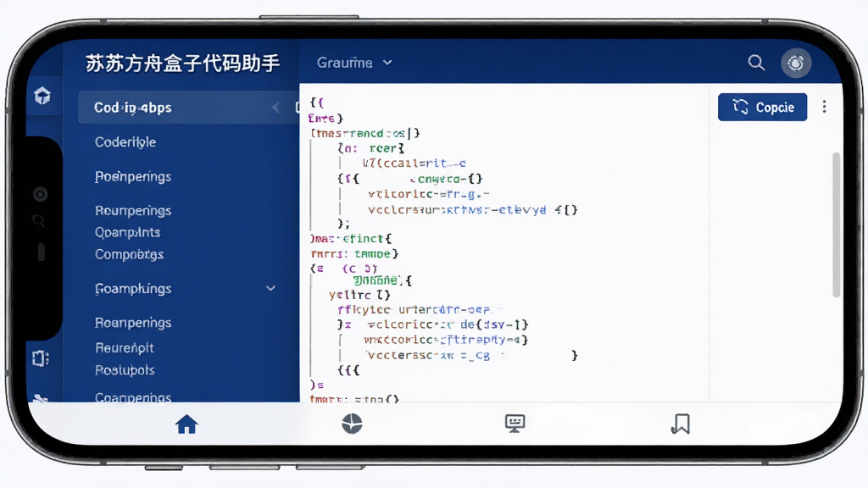Open the profile avatar icon
This screenshot has width=868, height=488.
(x=796, y=63)
